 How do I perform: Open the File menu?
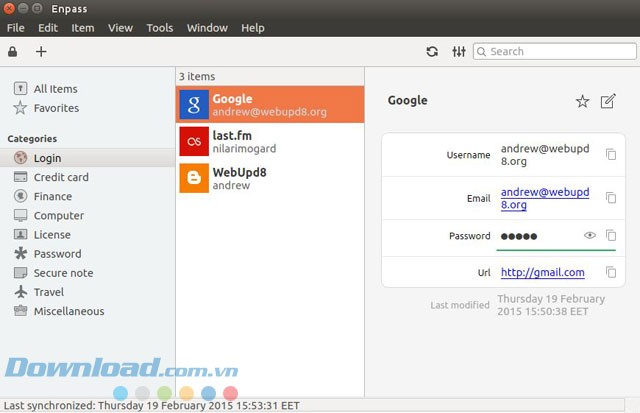tap(16, 28)
